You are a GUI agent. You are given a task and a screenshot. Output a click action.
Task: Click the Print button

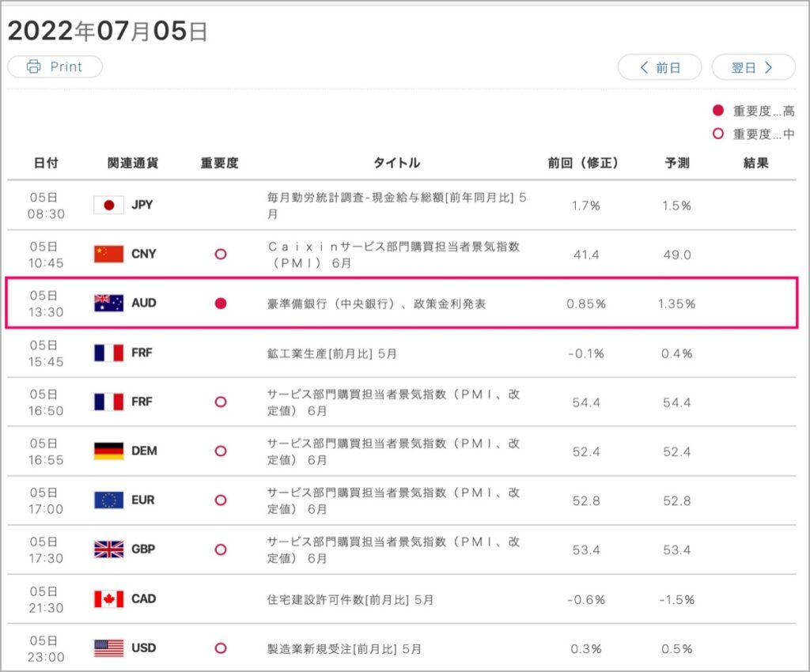pyautogui.click(x=55, y=66)
